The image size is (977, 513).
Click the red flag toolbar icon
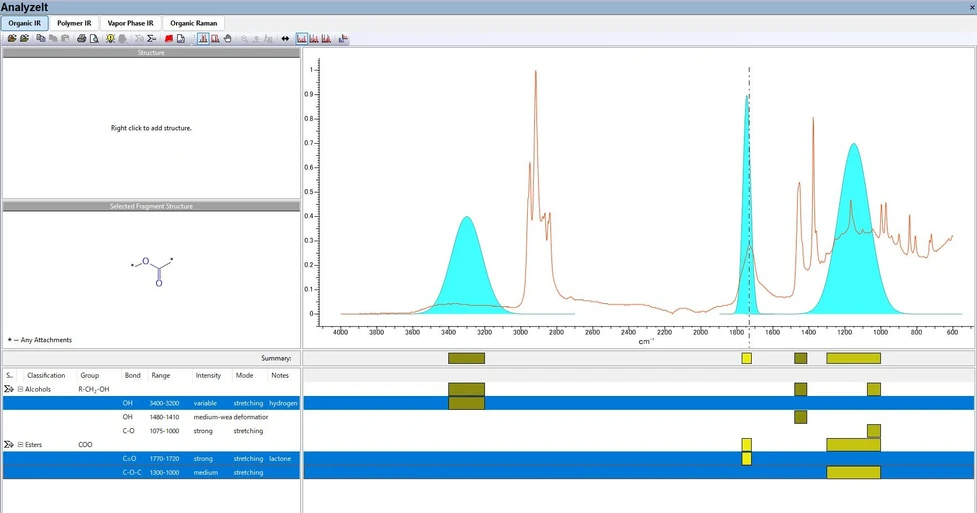coord(168,39)
